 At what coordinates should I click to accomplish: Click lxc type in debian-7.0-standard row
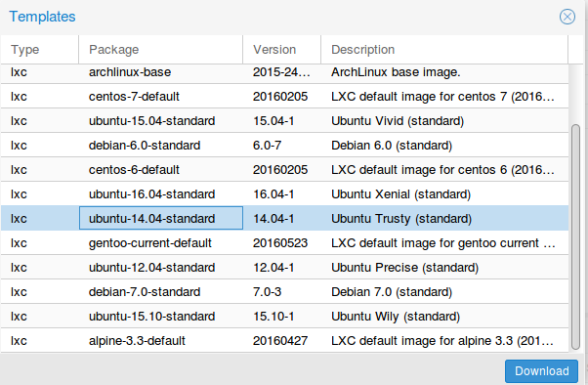(x=19, y=291)
